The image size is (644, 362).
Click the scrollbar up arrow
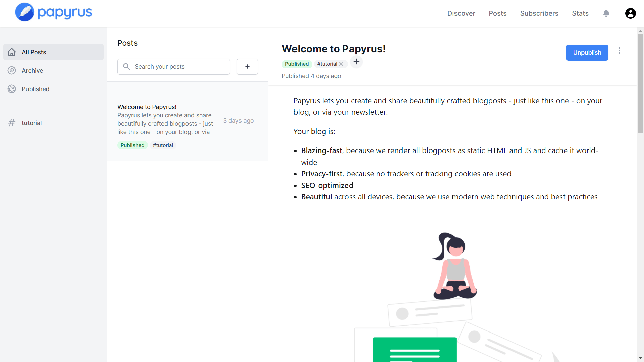pyautogui.click(x=640, y=31)
